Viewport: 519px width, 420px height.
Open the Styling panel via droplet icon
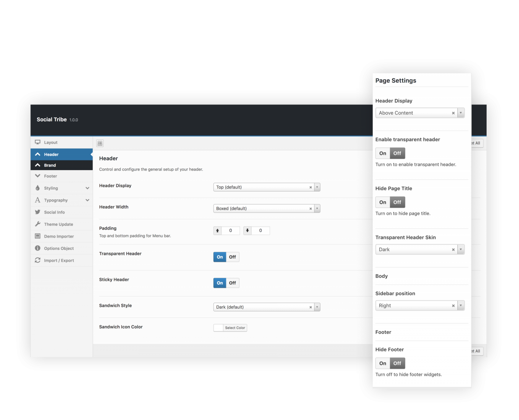tap(38, 188)
